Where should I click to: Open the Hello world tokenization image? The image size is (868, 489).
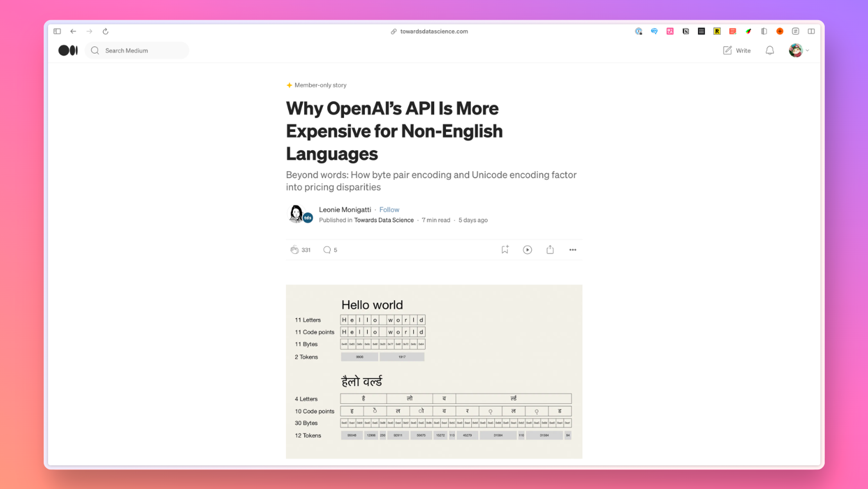434,371
